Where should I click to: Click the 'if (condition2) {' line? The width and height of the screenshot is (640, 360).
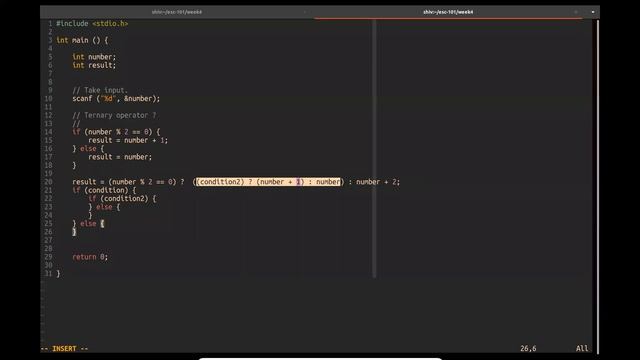coord(122,199)
